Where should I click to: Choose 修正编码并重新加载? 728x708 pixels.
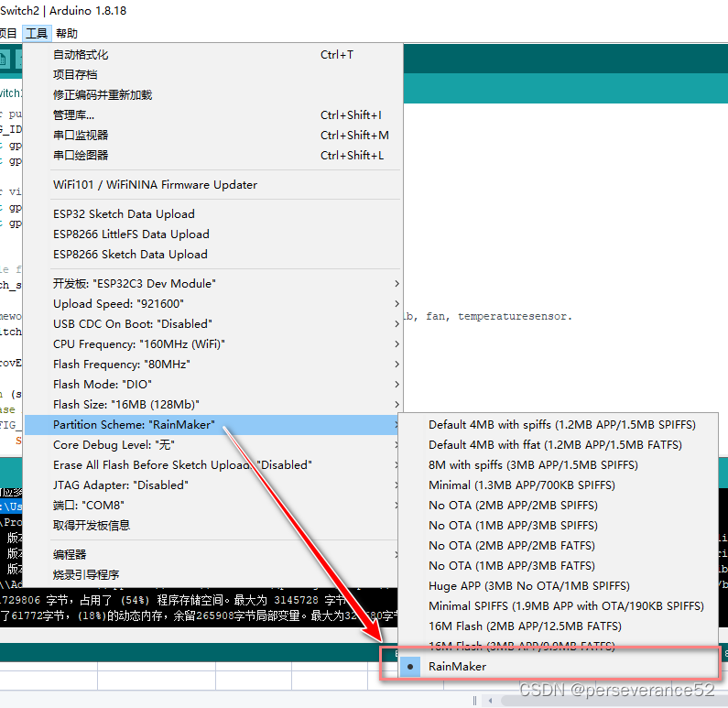pos(212,95)
